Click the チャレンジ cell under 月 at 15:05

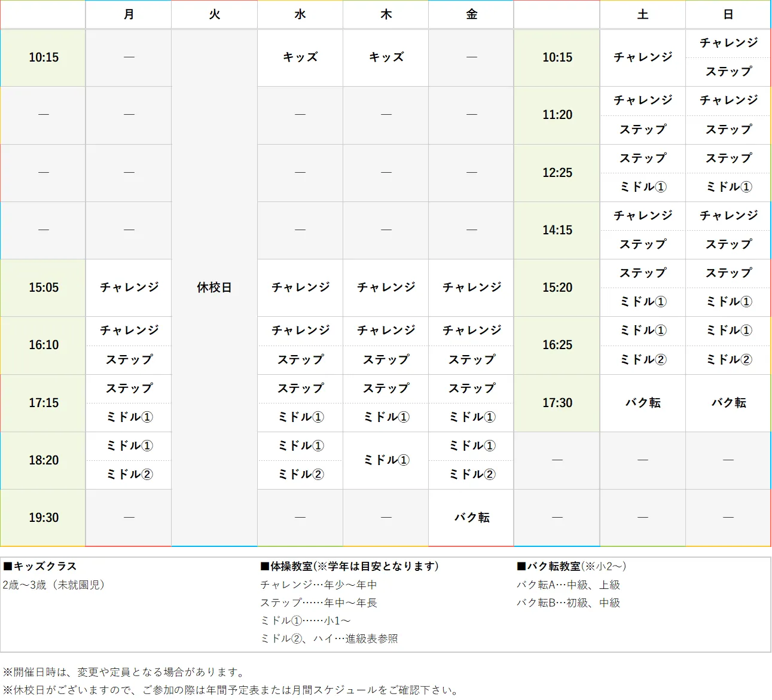[x=129, y=288]
